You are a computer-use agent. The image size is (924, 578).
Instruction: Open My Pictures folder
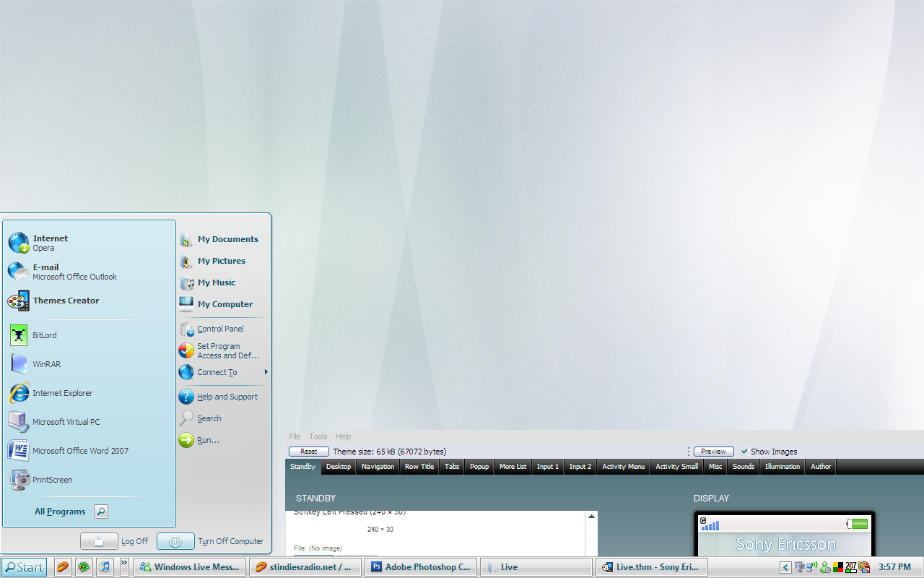pyautogui.click(x=222, y=261)
